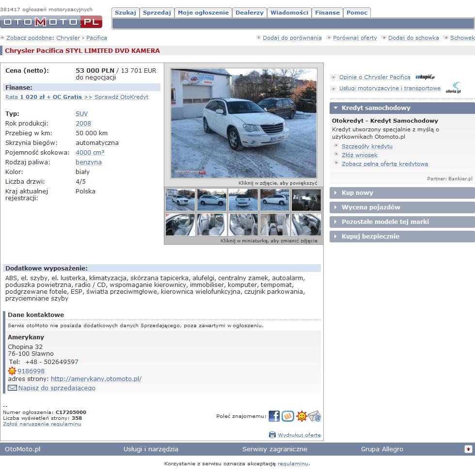Open the Sprzedaj tab

click(157, 13)
